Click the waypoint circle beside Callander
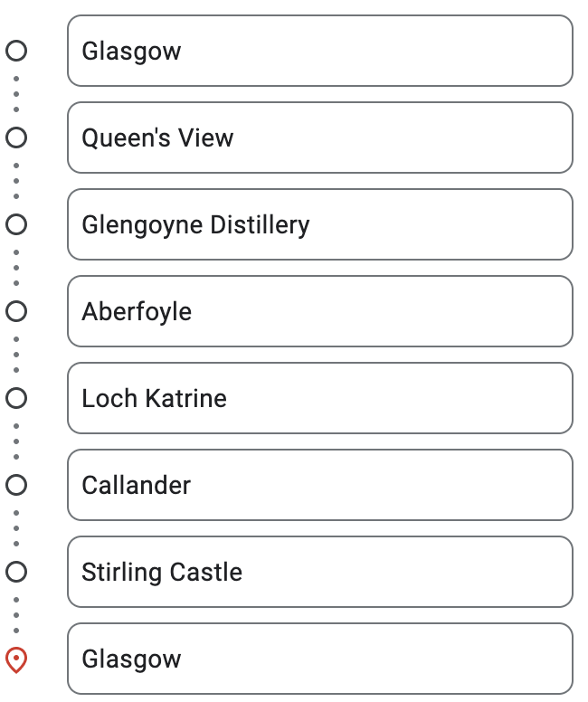This screenshot has height=702, width=588. tap(16, 485)
